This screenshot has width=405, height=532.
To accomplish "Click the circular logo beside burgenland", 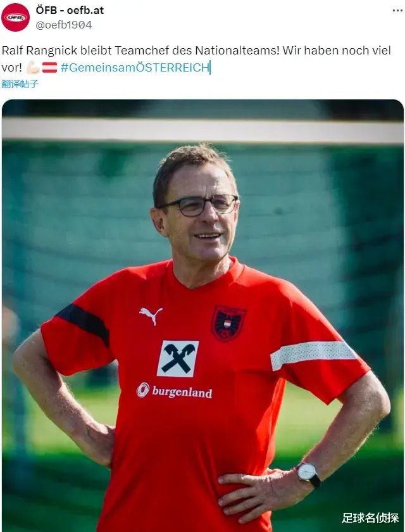I will pos(142,390).
